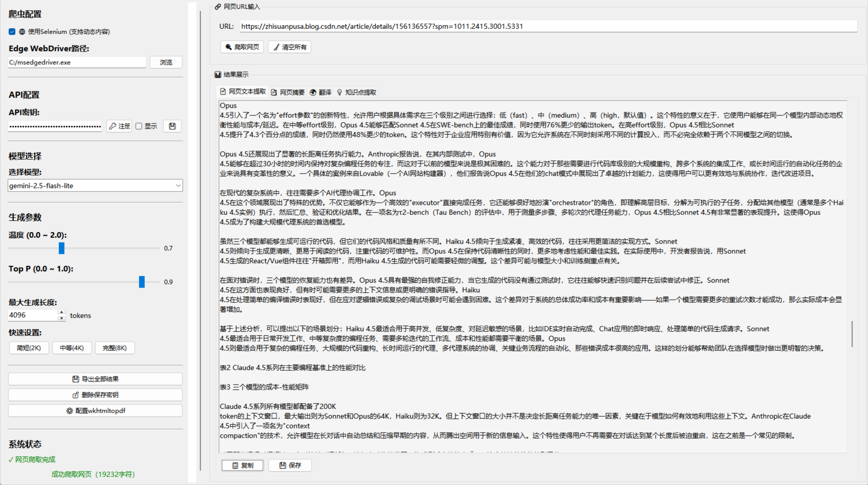Enable the 显示 API key checkbox

pyautogui.click(x=139, y=126)
